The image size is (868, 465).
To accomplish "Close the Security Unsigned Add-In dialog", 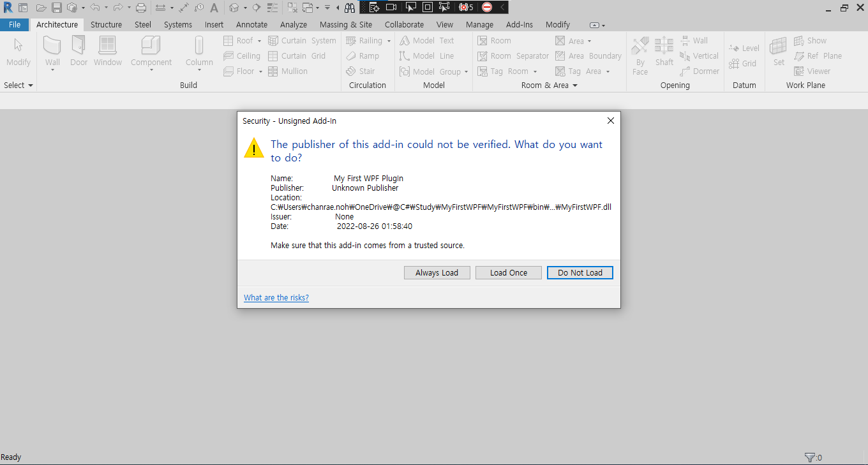I will coord(610,121).
